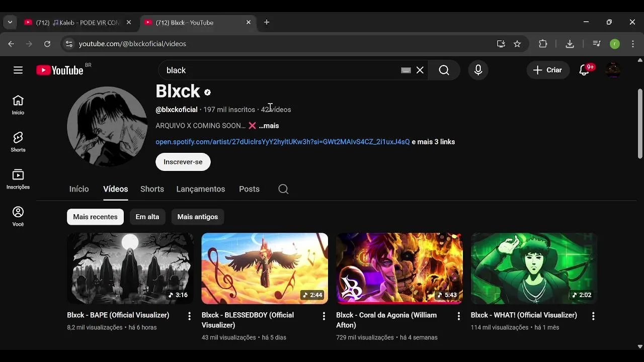Open the account avatar menu

(x=613, y=70)
